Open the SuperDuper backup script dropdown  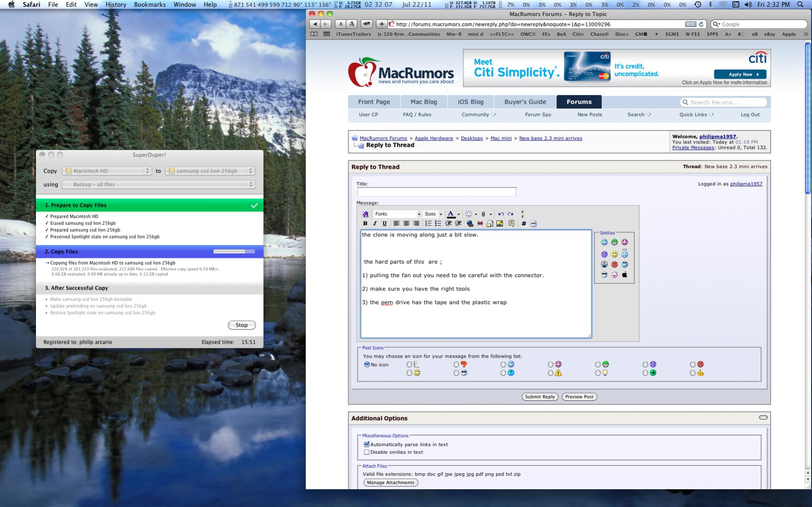tap(159, 184)
